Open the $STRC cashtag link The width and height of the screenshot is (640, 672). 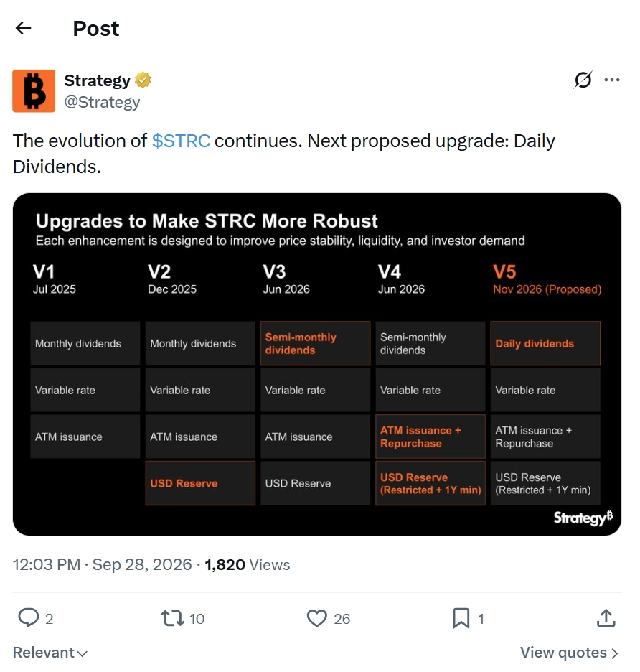[x=181, y=141]
